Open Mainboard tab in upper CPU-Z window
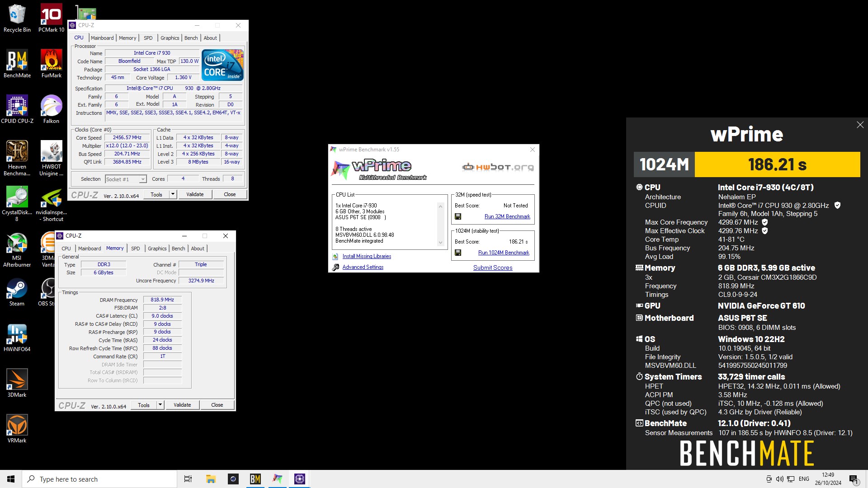Image resolution: width=868 pixels, height=488 pixels. 102,38
